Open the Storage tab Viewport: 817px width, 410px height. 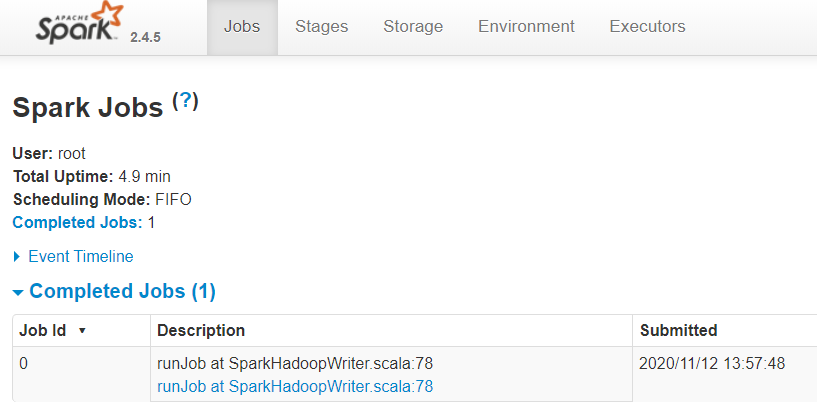pos(413,27)
